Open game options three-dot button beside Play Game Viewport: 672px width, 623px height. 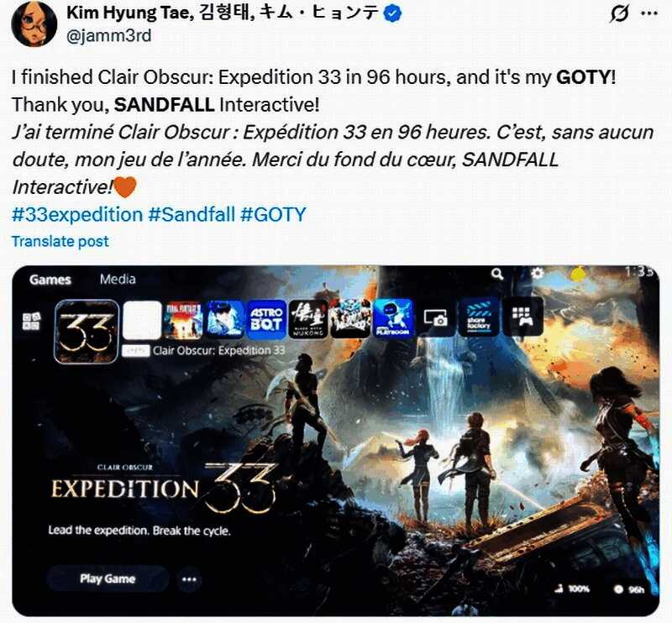[189, 579]
